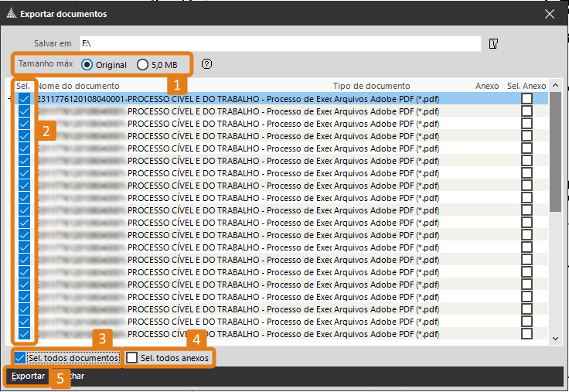Check the Sel. Anexo box in first row
Screen dimensions: 569x392
[526, 99]
